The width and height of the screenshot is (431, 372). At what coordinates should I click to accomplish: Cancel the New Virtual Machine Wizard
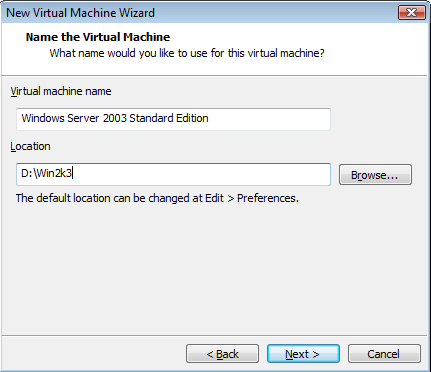pyautogui.click(x=384, y=354)
